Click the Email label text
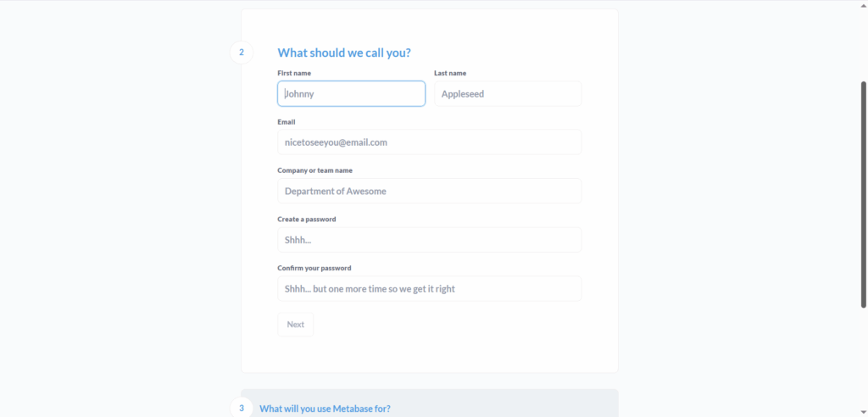868x417 pixels. pyautogui.click(x=287, y=122)
